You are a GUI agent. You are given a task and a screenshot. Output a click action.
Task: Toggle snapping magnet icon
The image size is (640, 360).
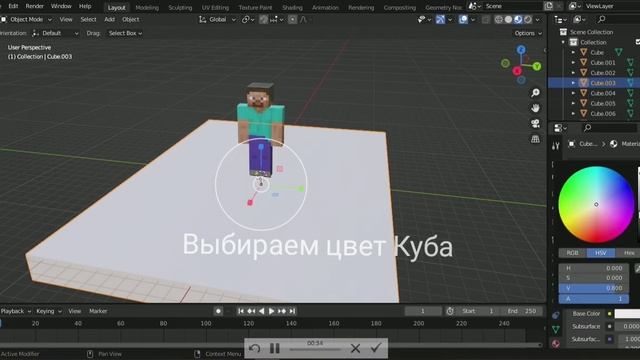(x=264, y=19)
